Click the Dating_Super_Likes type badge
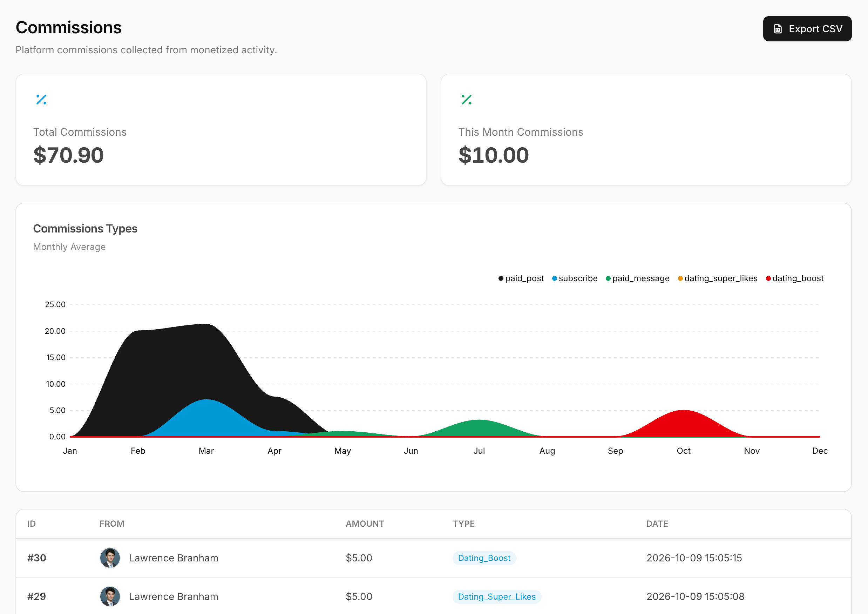This screenshot has width=868, height=614. (496, 596)
